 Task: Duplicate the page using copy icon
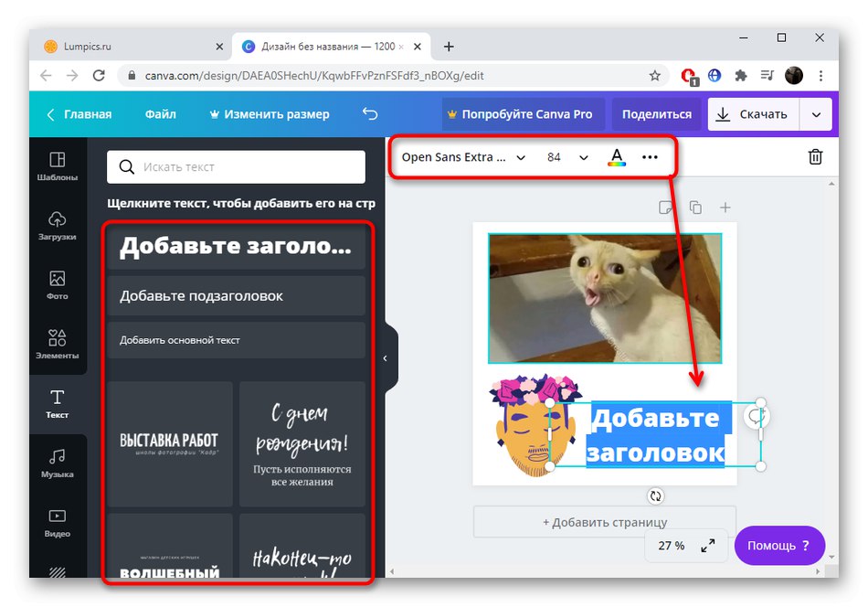coord(695,207)
